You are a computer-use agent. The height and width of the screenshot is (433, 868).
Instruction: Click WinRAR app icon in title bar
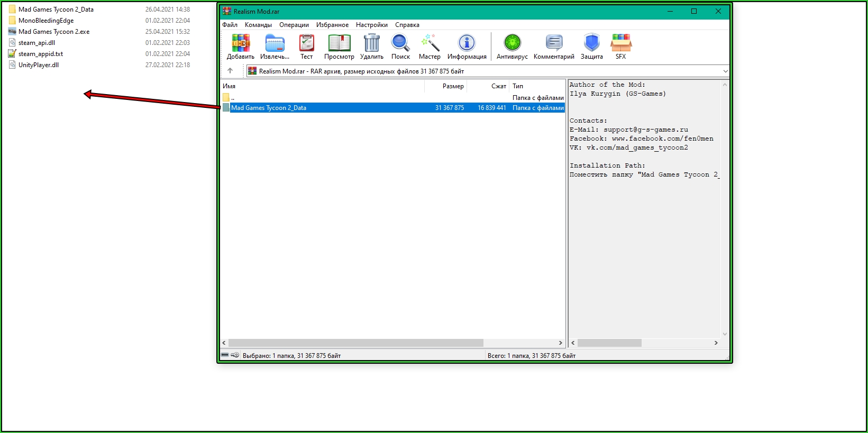coord(227,11)
